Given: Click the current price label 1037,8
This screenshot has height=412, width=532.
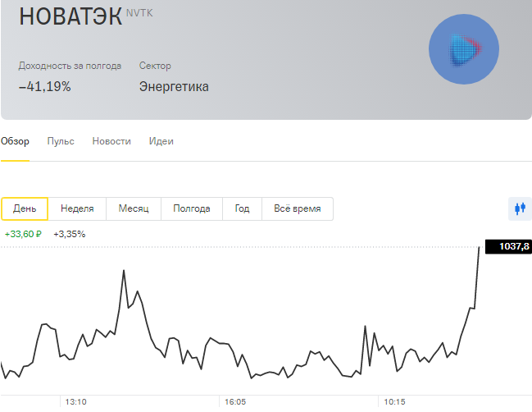Looking at the screenshot, I should tap(508, 246).
